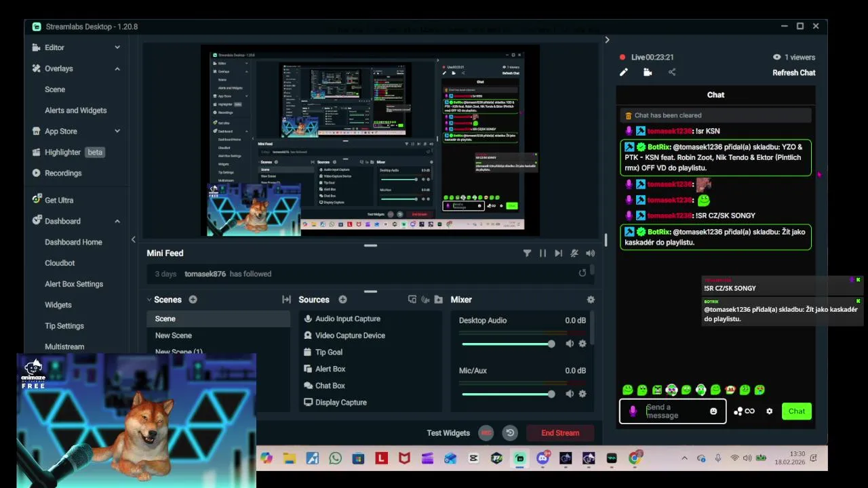This screenshot has width=868, height=488.
Task: Click the green Chat send button
Action: tap(797, 411)
